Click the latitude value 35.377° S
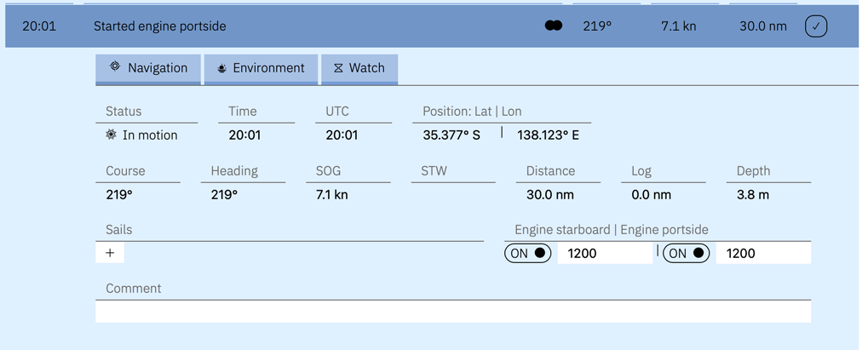The height and width of the screenshot is (350, 868). coord(451,135)
